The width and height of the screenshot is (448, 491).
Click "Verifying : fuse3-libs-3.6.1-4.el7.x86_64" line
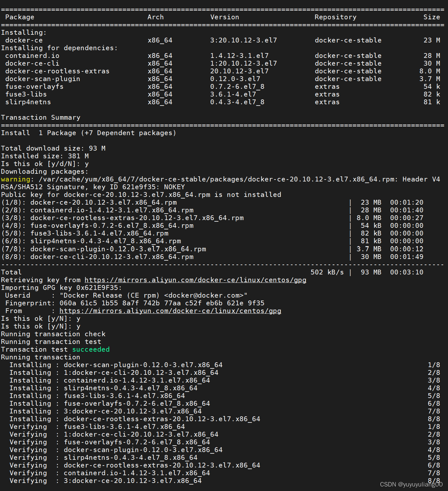tap(225, 427)
